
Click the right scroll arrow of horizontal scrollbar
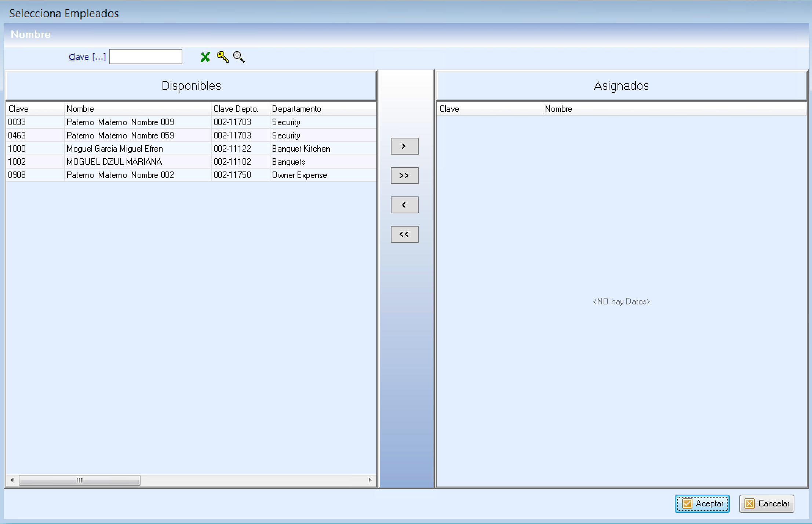pos(369,480)
